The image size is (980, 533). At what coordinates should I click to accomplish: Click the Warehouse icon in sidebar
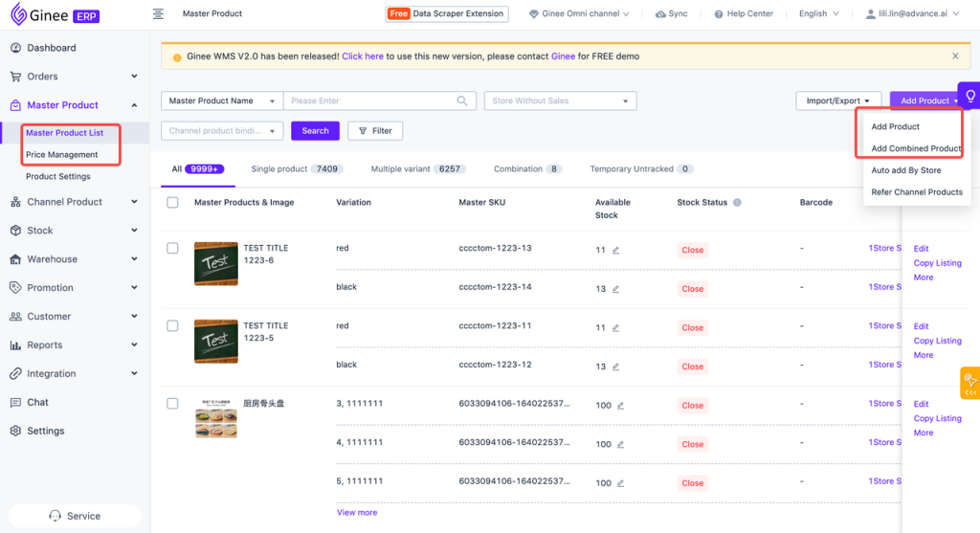coord(15,259)
